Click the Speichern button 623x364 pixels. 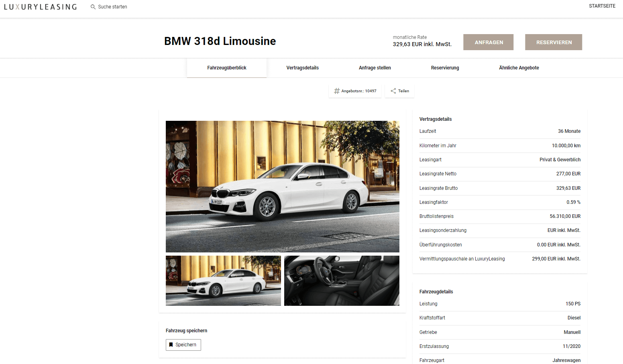(183, 345)
